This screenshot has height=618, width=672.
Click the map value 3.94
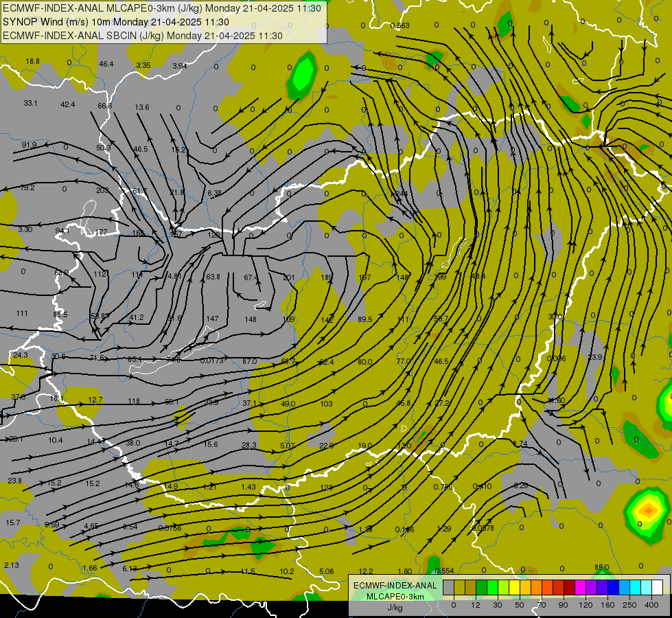point(180,66)
